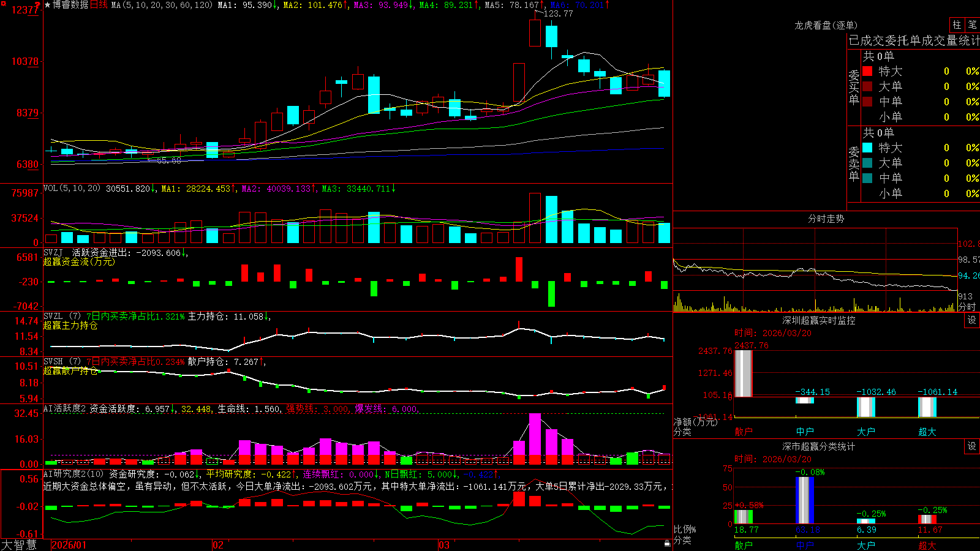Click the 分时走势 panel title

coord(826,219)
